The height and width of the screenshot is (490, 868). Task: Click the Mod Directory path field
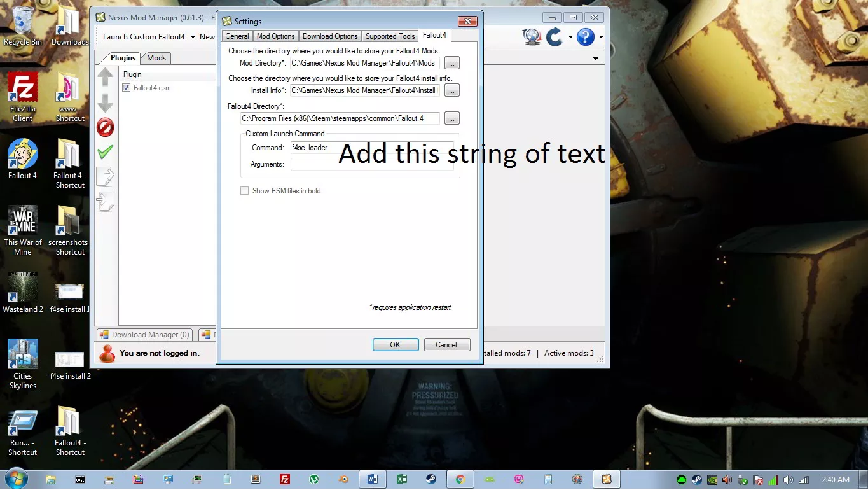(364, 63)
